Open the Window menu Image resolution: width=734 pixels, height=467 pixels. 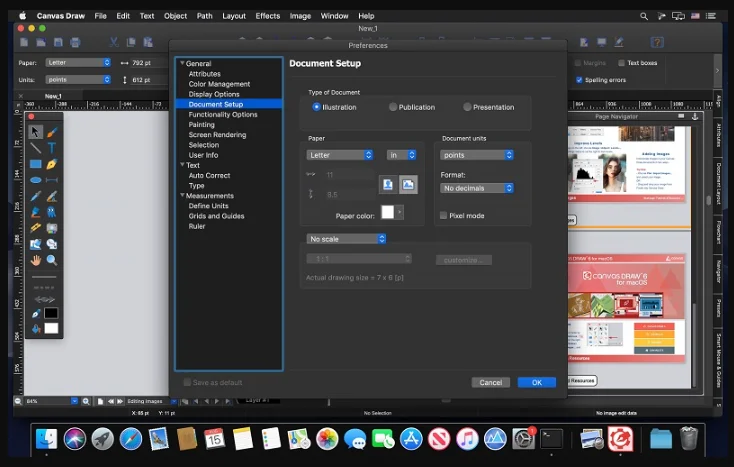click(334, 16)
